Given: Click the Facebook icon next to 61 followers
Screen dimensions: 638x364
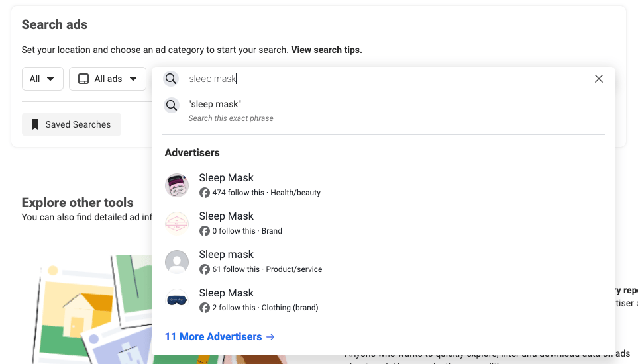Looking at the screenshot, I should (x=204, y=269).
